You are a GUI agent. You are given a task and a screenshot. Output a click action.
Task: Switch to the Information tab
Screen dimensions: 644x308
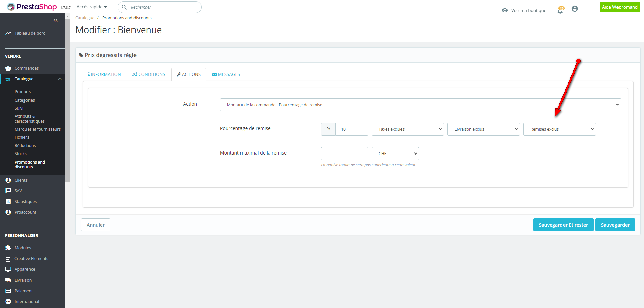(104, 74)
